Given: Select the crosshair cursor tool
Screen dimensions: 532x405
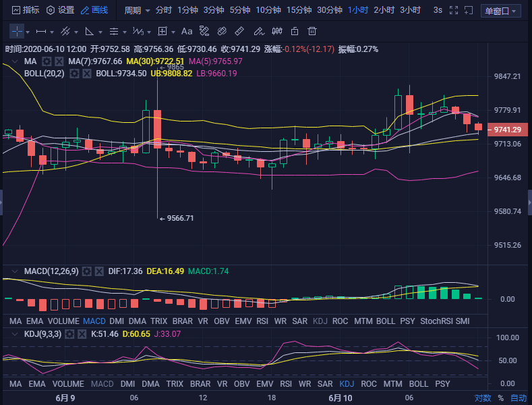Looking at the screenshot, I should pos(17,32).
